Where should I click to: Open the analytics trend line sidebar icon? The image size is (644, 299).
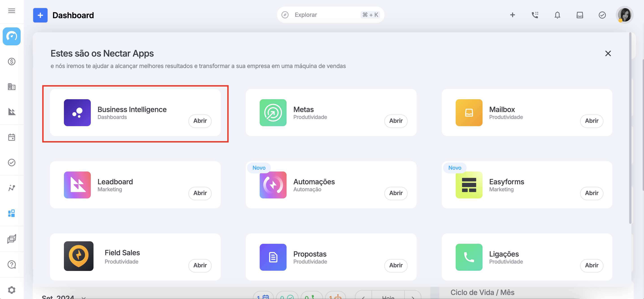(11, 188)
